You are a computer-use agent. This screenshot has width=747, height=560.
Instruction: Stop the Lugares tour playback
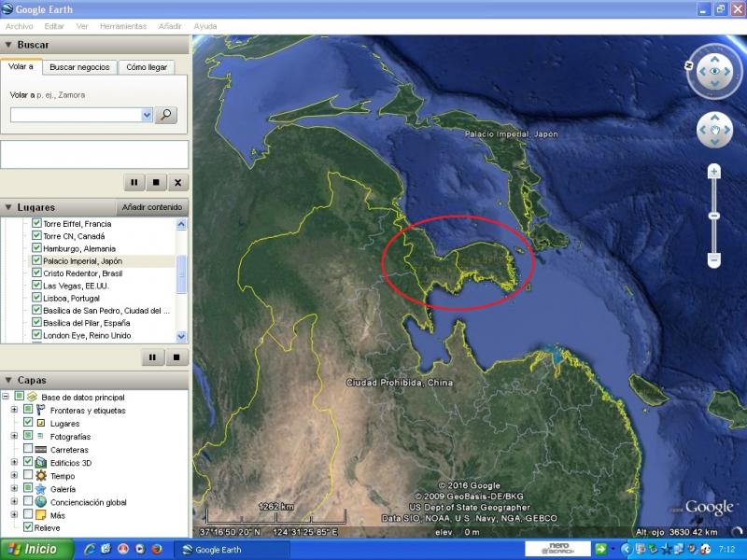[x=176, y=357]
